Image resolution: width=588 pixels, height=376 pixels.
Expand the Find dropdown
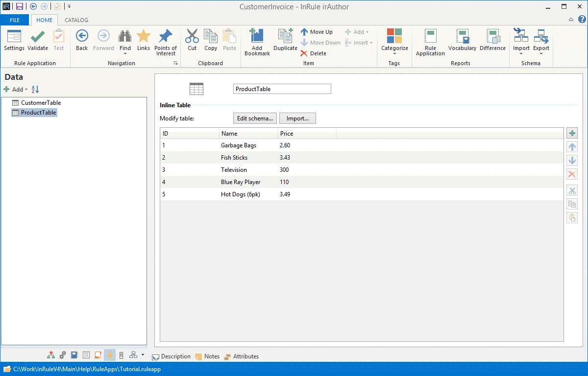click(x=125, y=54)
